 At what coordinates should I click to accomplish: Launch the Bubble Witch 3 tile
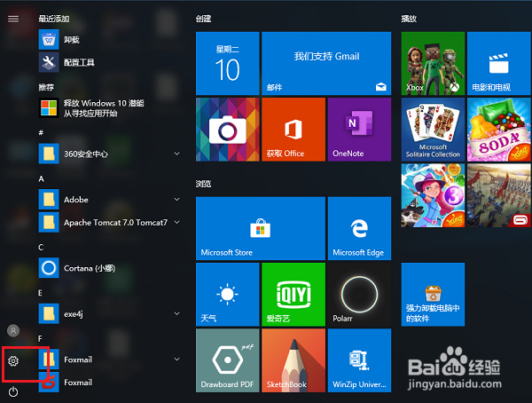click(433, 195)
